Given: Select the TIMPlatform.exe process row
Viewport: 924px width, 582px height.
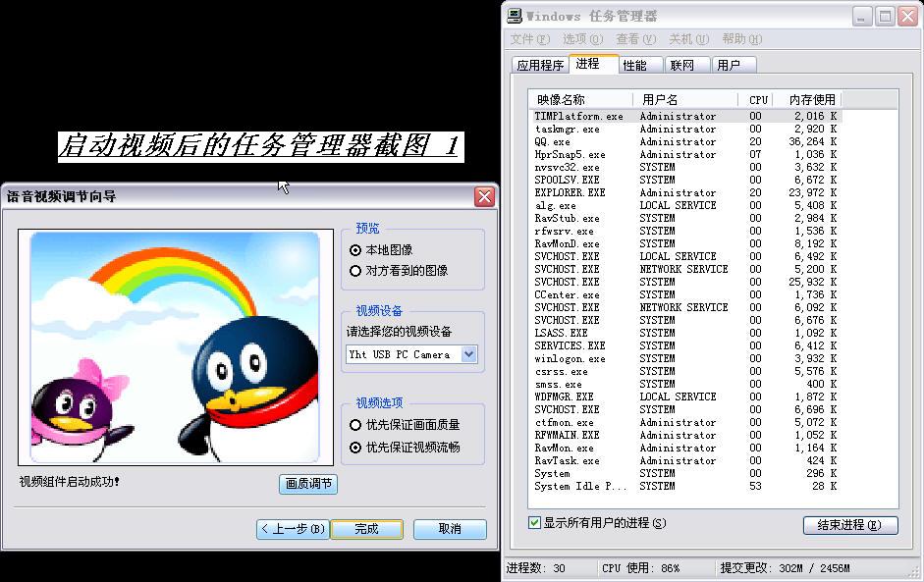Looking at the screenshot, I should coord(686,116).
